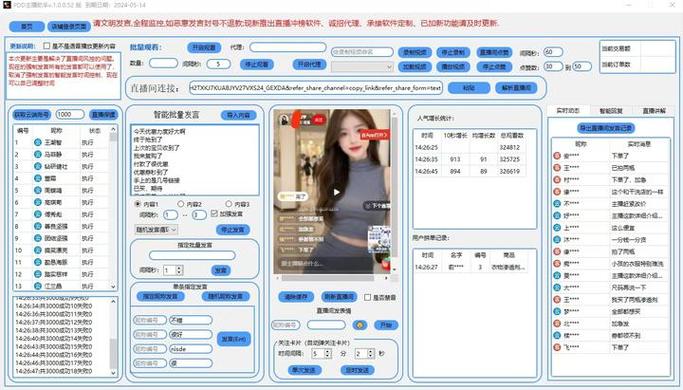Enable the 是否禁音 mute checkbox
Viewport: 683px width, 390px height.
click(x=367, y=297)
